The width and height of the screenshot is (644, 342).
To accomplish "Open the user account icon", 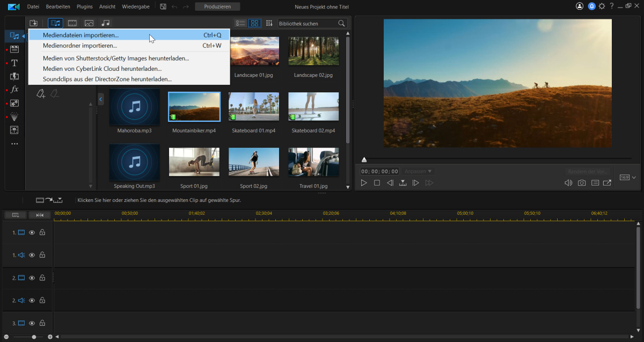I will coord(580,6).
